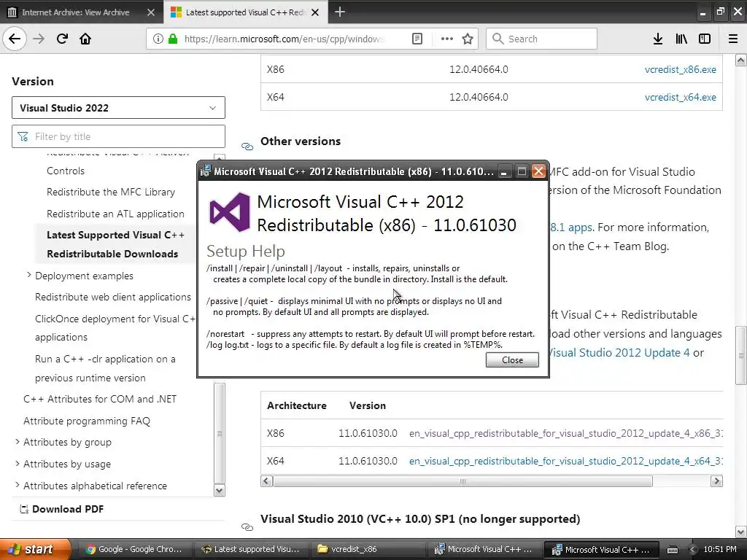Select Redistribute web client applications item
Image resolution: width=747 pixels, height=560 pixels.
pyautogui.click(x=113, y=297)
